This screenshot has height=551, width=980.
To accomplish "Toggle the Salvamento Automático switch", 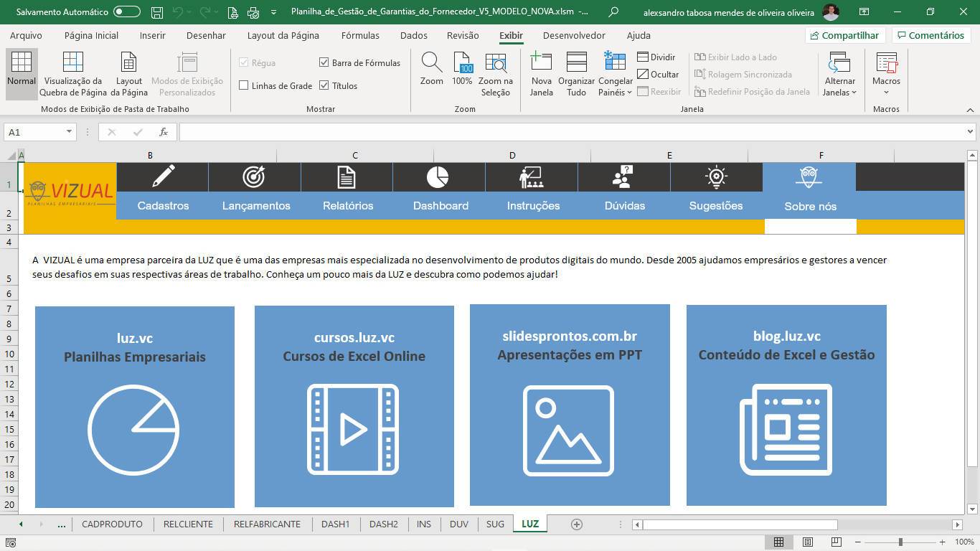I will (x=127, y=12).
